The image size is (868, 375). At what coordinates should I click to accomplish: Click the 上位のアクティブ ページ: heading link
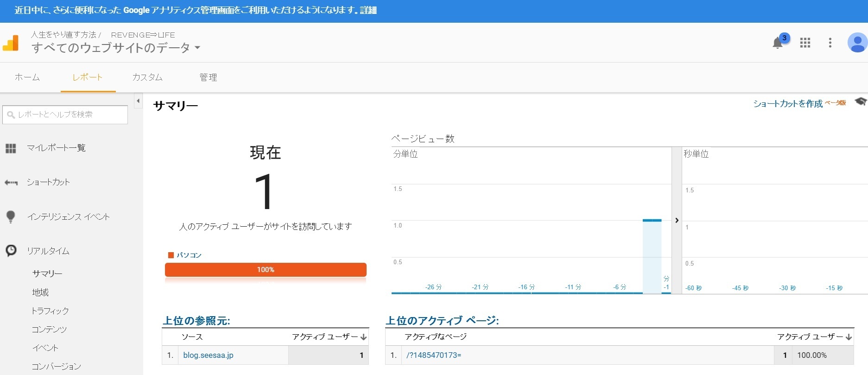point(442,320)
